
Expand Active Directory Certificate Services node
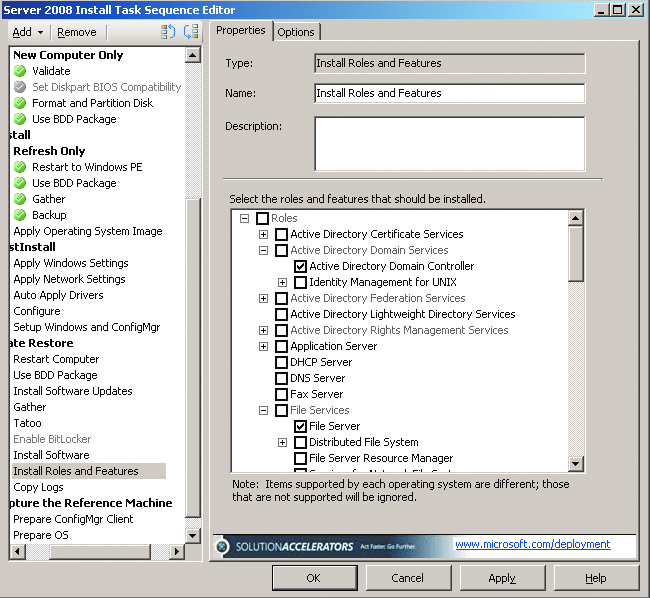coord(264,234)
